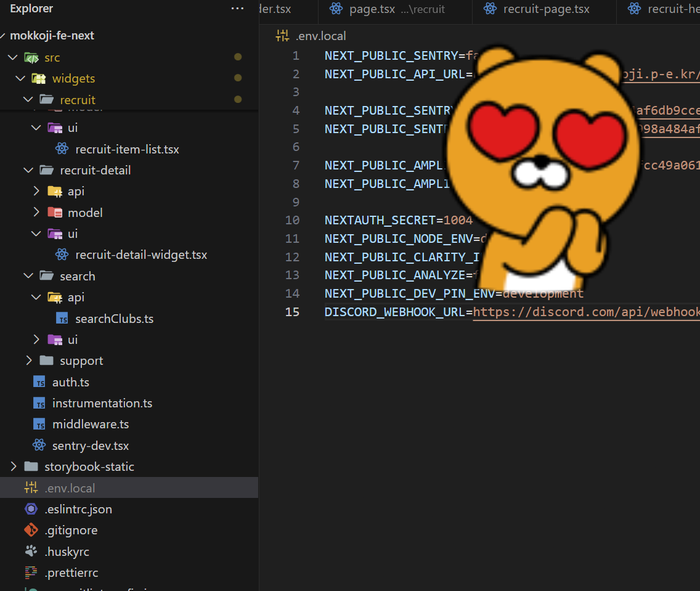This screenshot has height=591, width=700.
Task: Open auth.ts file
Action: coord(70,382)
